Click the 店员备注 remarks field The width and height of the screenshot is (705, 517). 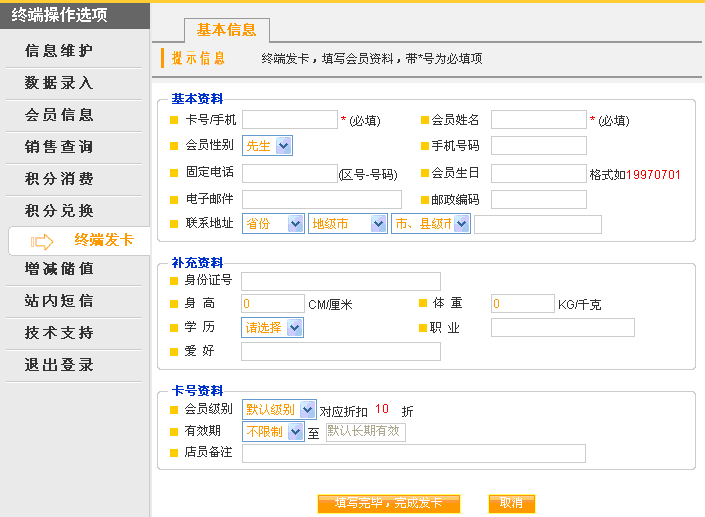pyautogui.click(x=413, y=454)
